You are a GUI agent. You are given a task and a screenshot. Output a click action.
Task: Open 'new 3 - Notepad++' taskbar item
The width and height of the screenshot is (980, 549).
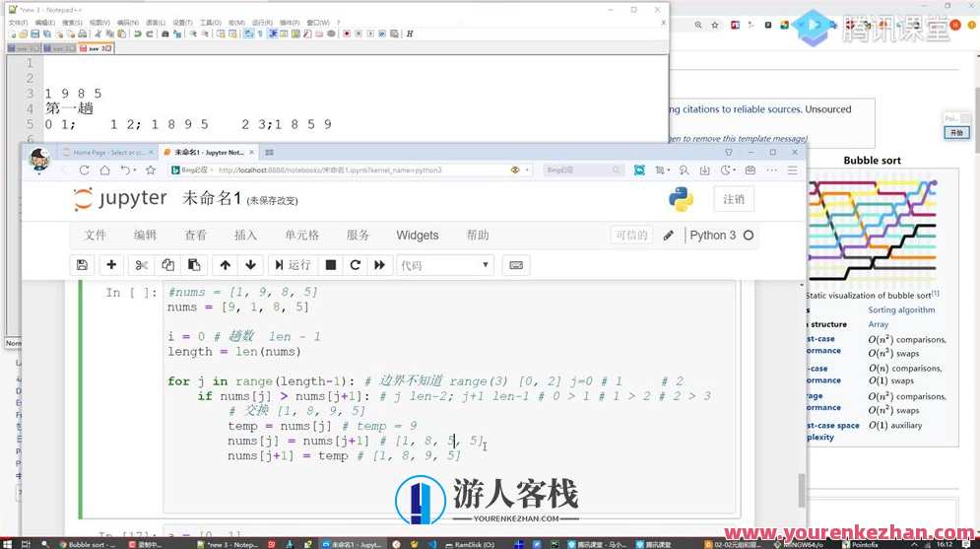[227, 544]
